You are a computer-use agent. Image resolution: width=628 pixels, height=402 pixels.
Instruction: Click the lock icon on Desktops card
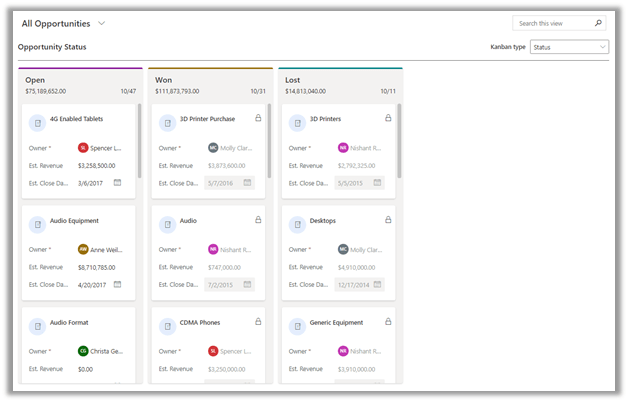pos(388,219)
